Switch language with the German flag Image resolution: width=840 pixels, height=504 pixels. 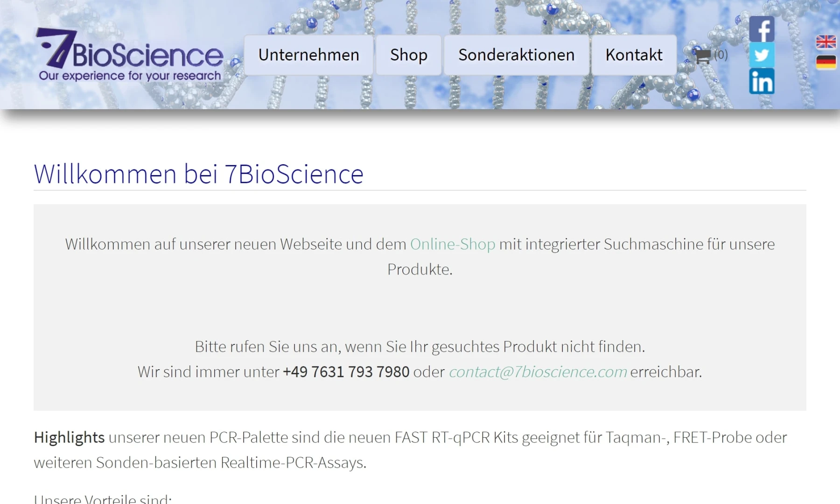coord(826,62)
